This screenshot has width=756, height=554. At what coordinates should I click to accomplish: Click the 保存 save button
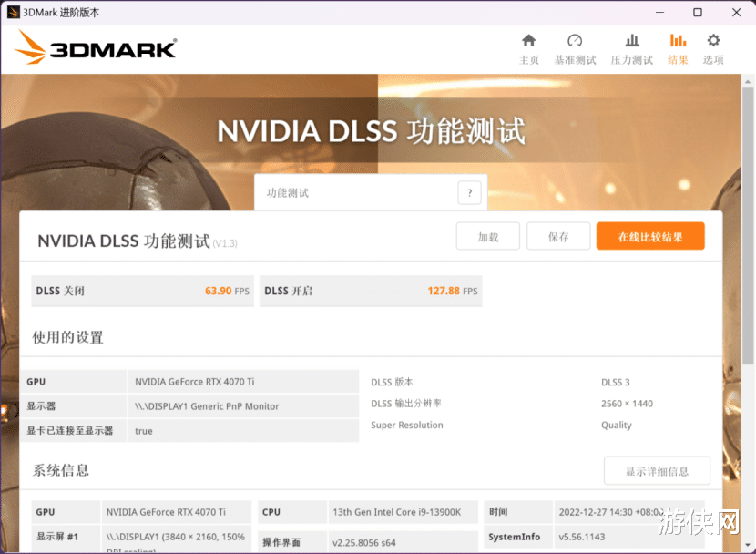tap(558, 235)
